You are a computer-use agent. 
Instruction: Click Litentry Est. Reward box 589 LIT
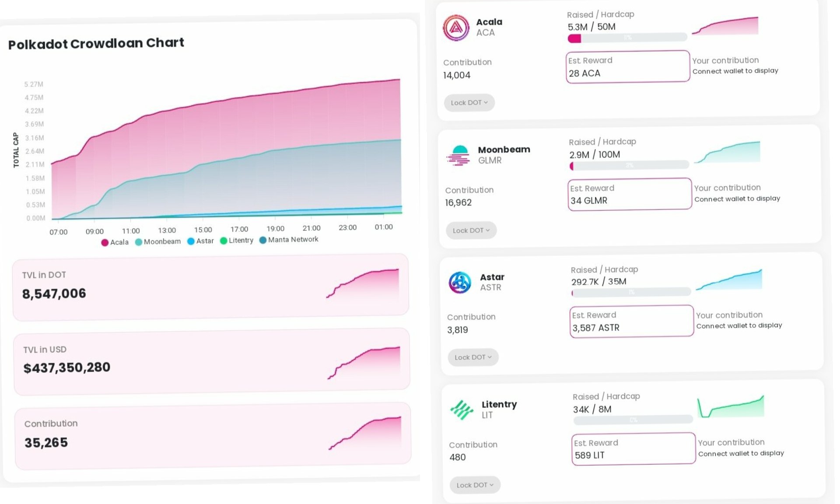click(x=633, y=448)
